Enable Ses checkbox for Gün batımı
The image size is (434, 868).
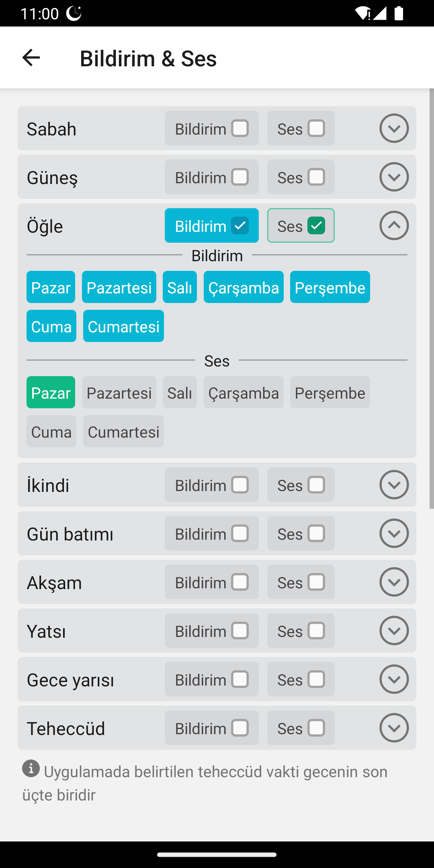316,534
